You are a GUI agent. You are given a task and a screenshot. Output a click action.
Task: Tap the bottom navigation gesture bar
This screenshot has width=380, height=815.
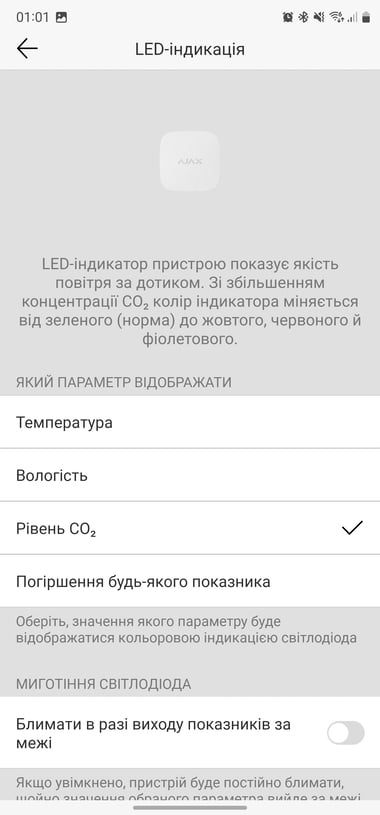[190, 807]
